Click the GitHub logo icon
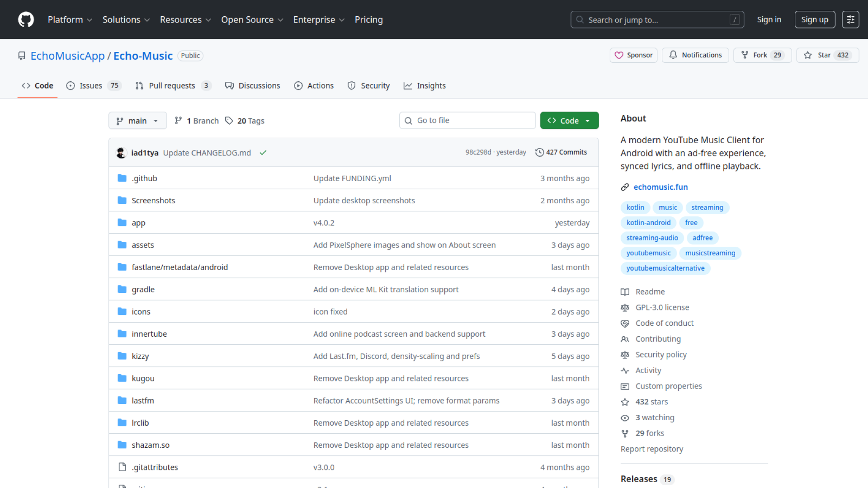 (x=26, y=19)
